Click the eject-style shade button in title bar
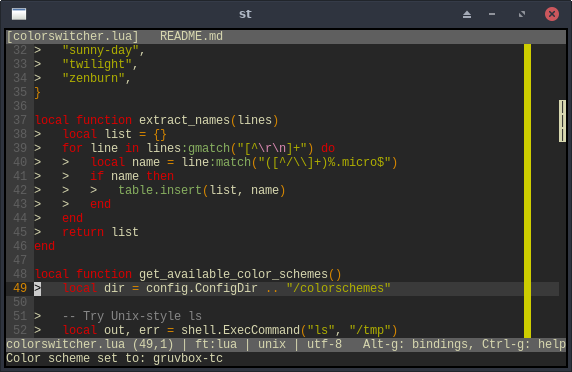This screenshot has width=572, height=372. [x=467, y=14]
